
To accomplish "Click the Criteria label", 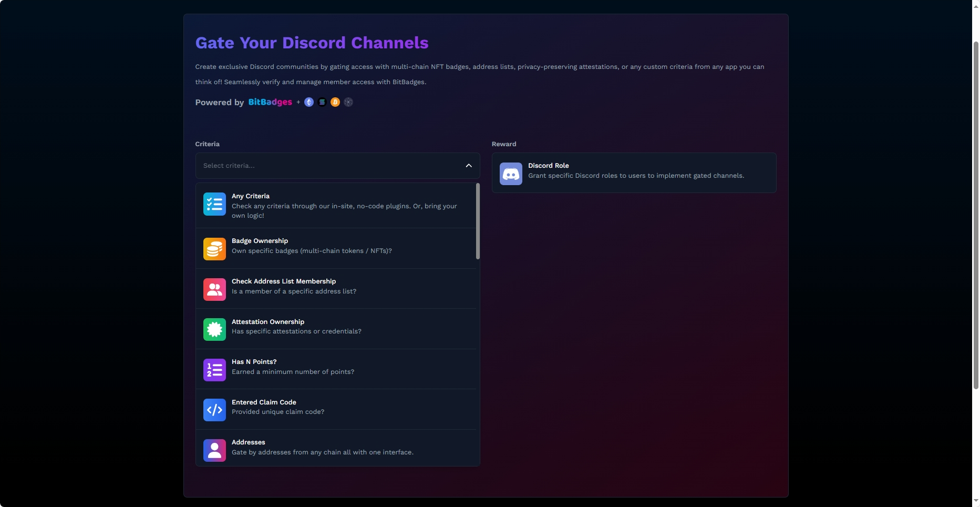I will (207, 144).
